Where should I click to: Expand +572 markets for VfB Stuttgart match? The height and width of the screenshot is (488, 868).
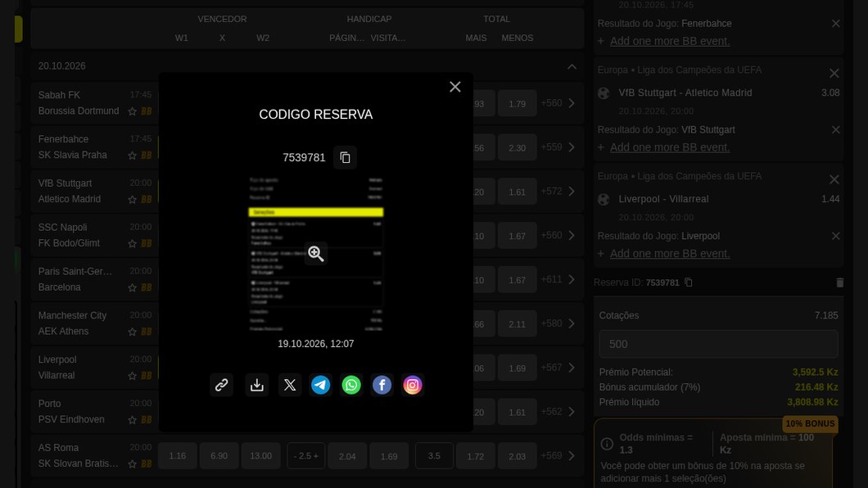pos(558,191)
